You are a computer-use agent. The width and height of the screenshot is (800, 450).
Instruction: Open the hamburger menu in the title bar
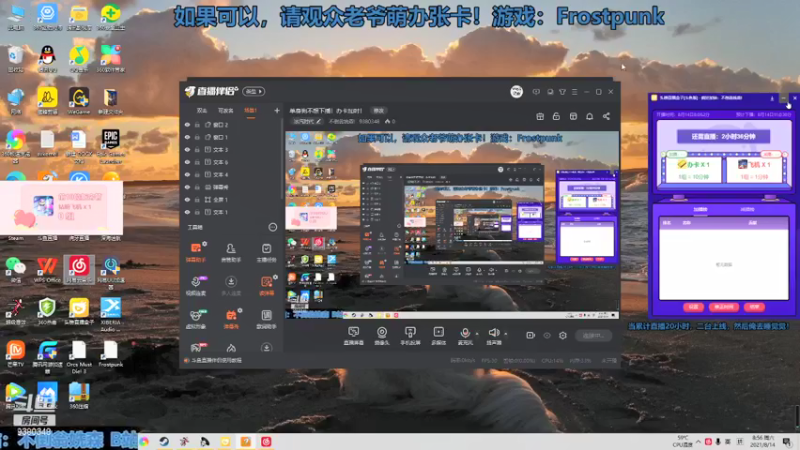pos(574,92)
